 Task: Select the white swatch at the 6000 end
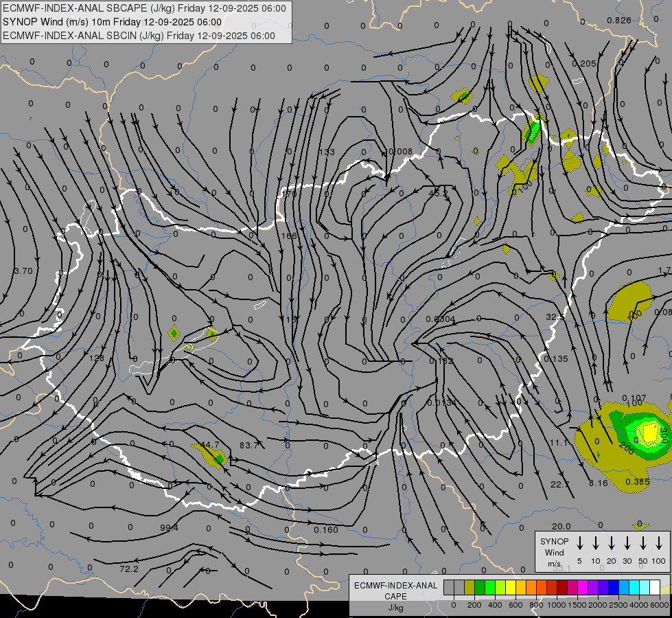(x=654, y=587)
